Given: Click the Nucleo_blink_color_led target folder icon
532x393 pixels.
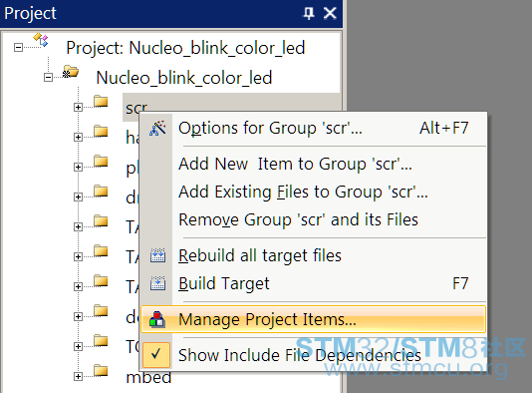Looking at the screenshot, I should [71, 72].
